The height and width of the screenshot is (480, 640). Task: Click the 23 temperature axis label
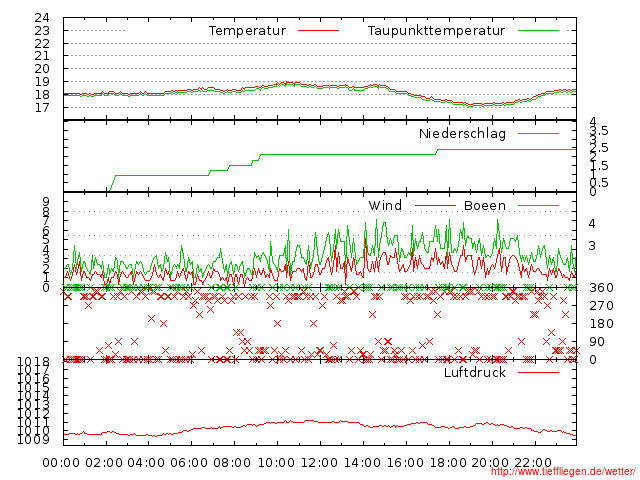[x=42, y=31]
